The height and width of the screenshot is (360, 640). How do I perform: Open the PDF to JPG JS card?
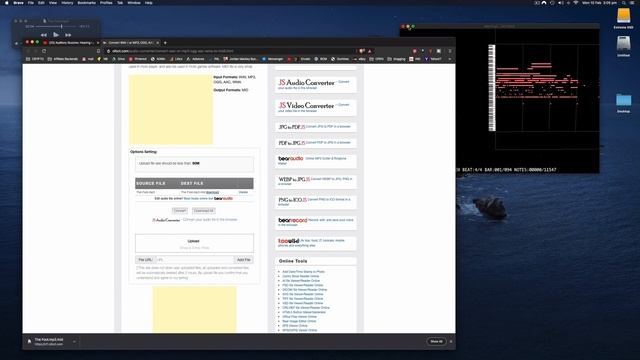click(x=315, y=143)
